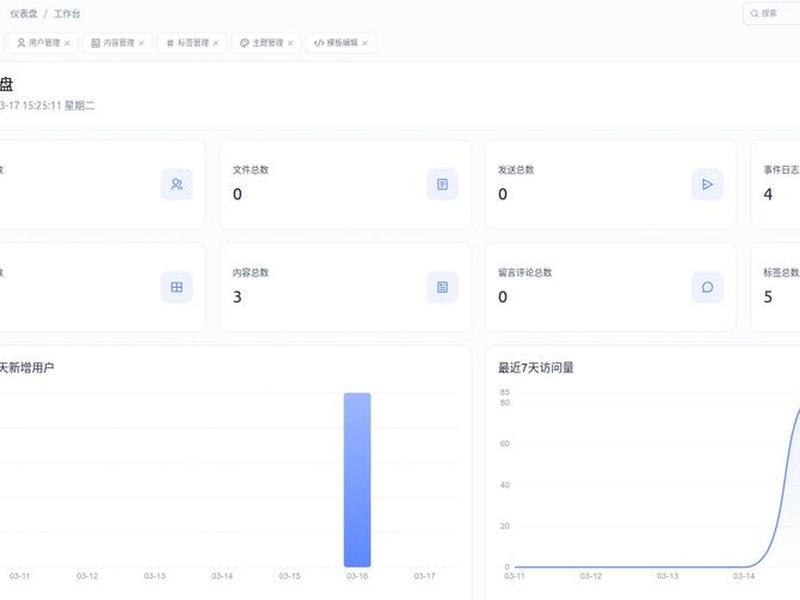The height and width of the screenshot is (600, 800).
Task: Click the users icon on the stat card
Action: (177, 184)
